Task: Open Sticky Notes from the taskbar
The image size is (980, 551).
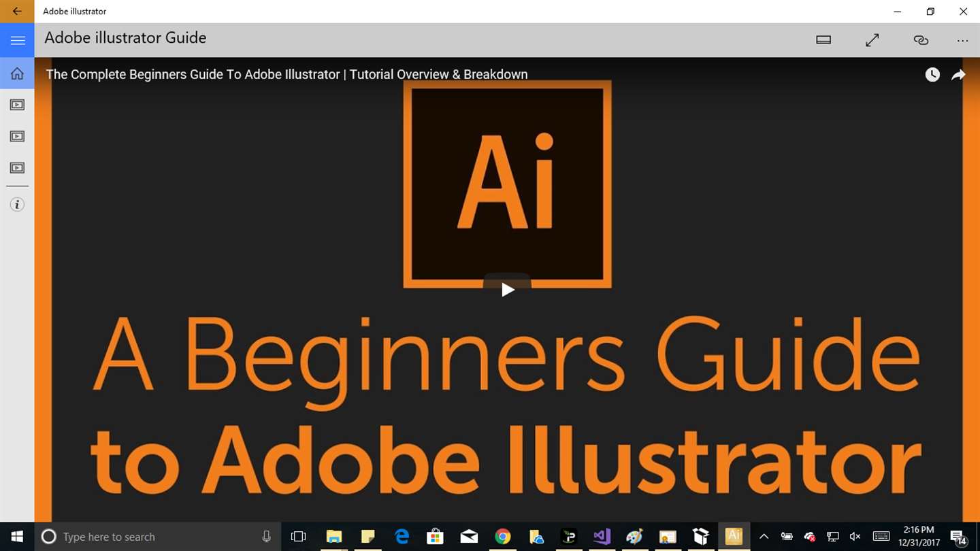Action: tap(367, 537)
